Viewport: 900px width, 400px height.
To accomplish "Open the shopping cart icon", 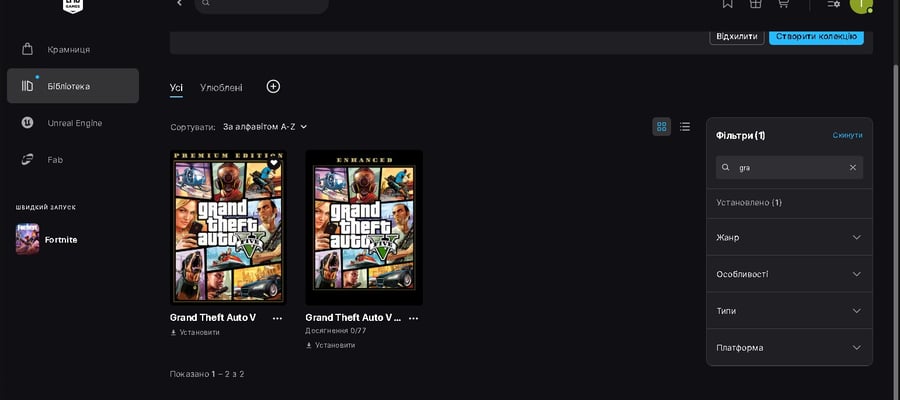I will (x=783, y=4).
